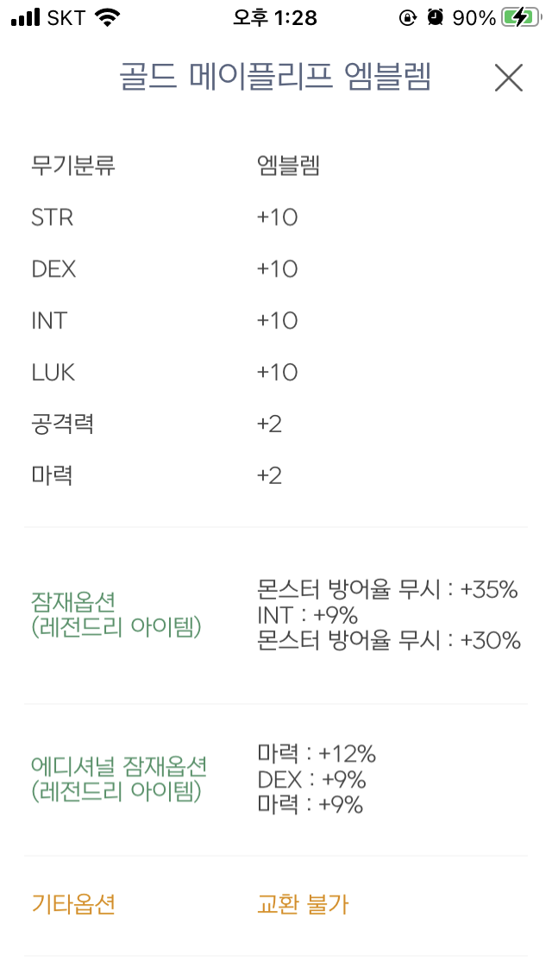
Task: Tap the alarm clock status icon
Action: (x=436, y=17)
